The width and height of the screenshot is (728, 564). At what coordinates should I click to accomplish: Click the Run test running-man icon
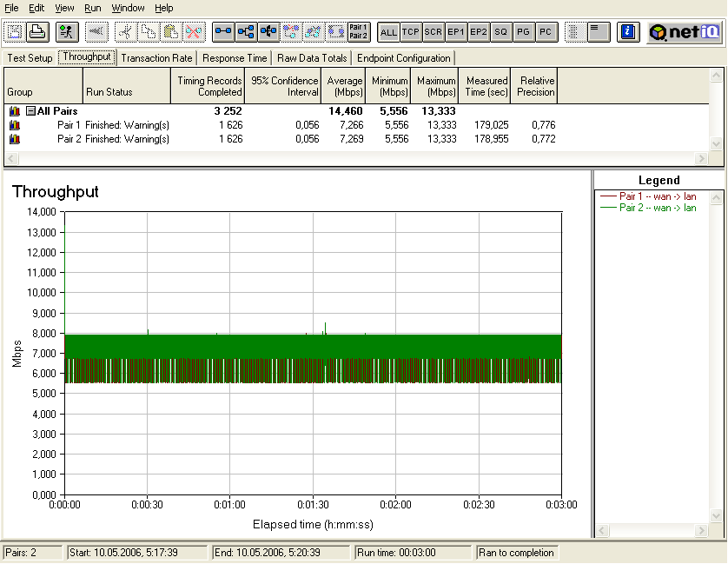(x=67, y=32)
